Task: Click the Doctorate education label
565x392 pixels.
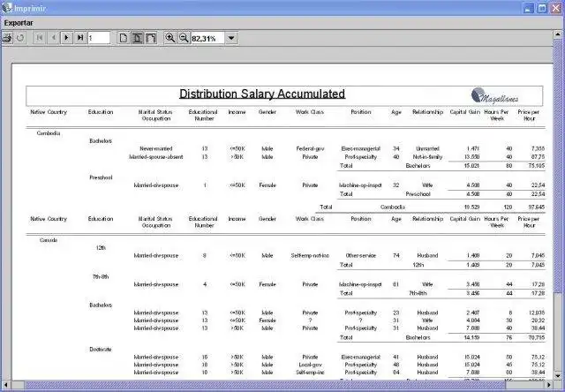Action: pos(101,349)
